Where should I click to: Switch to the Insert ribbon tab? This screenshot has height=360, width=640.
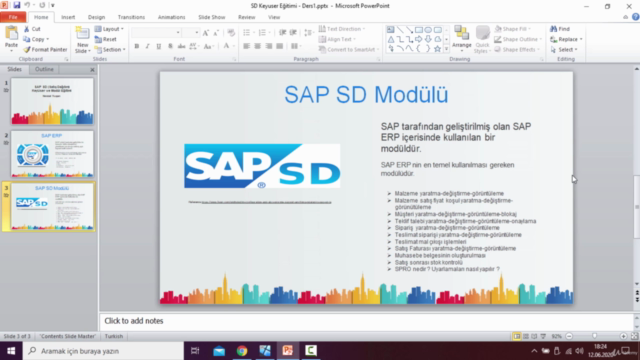coord(68,17)
